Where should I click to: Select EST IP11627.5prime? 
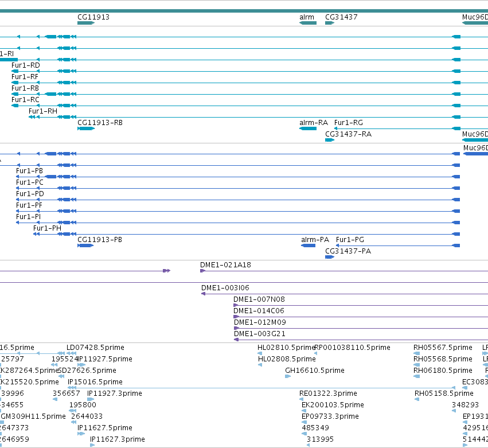coord(105,428)
